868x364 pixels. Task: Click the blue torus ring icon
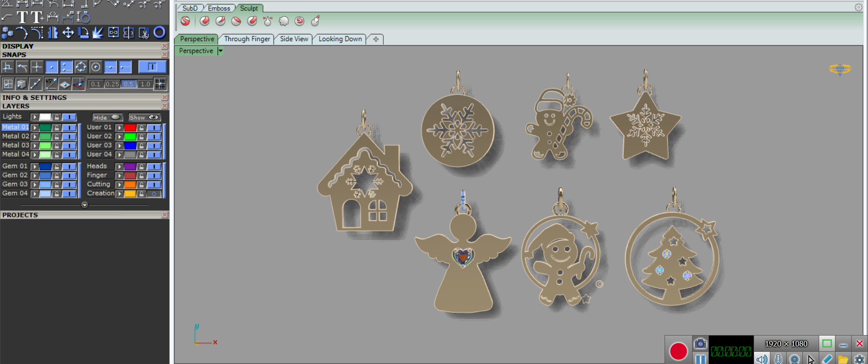tap(159, 33)
